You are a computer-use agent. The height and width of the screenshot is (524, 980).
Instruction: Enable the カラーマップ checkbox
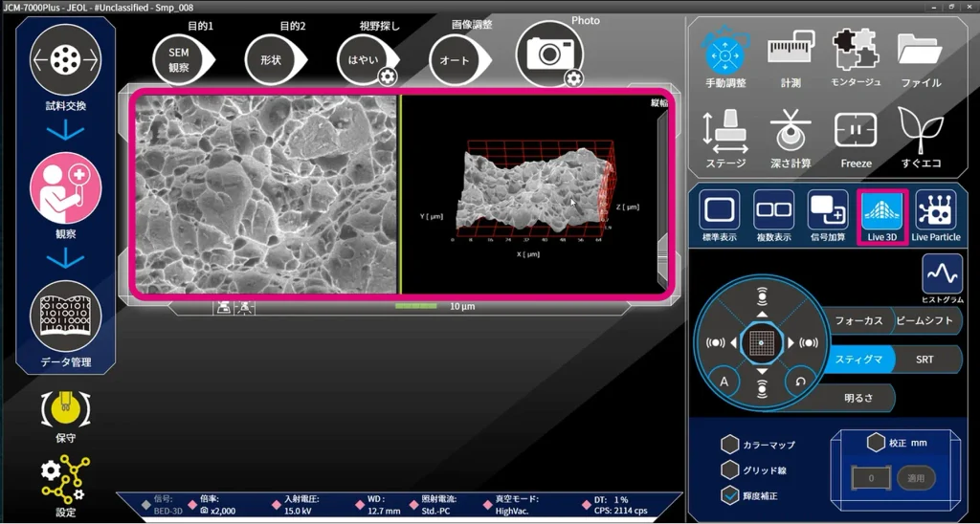[x=729, y=444]
